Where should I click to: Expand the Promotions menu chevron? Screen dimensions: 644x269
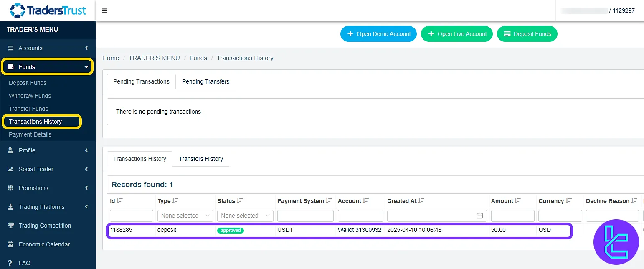tap(86, 188)
